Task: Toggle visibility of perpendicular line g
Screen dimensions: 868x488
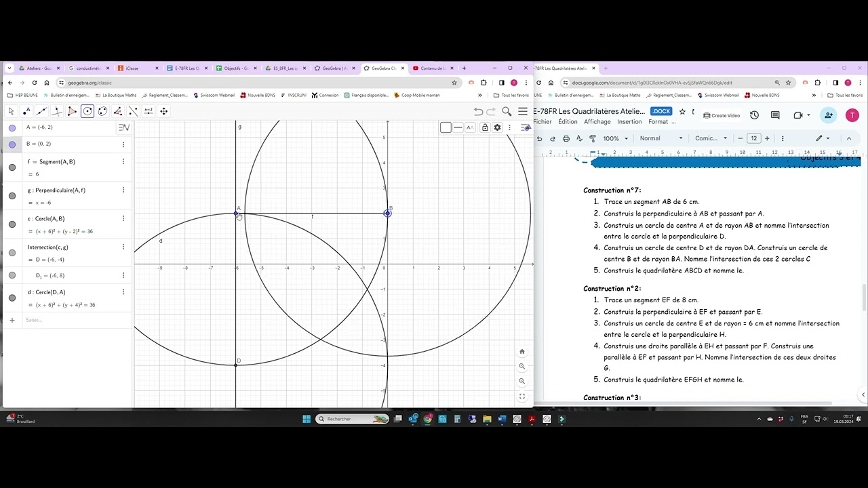Action: (x=12, y=196)
